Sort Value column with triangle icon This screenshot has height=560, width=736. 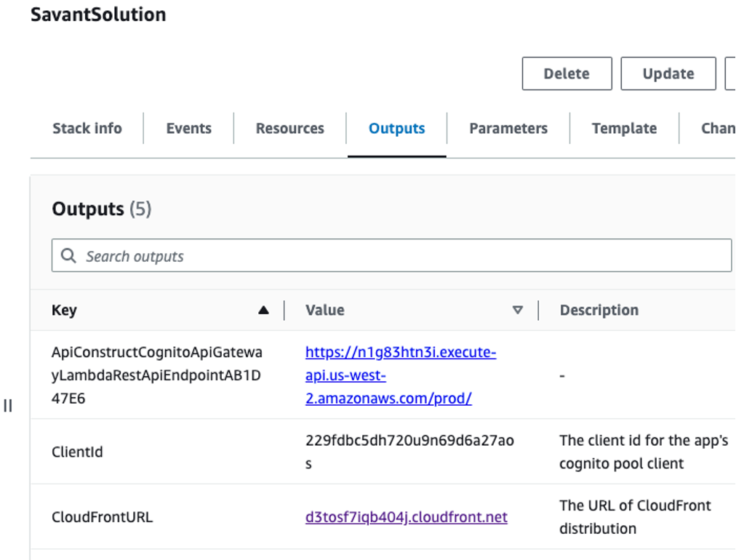pyautogui.click(x=517, y=310)
